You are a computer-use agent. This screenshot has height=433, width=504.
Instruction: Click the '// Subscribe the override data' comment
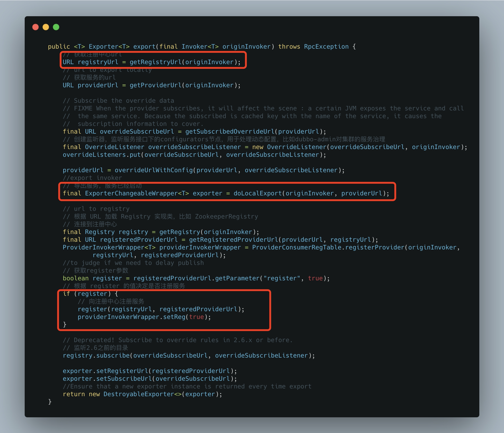point(119,101)
